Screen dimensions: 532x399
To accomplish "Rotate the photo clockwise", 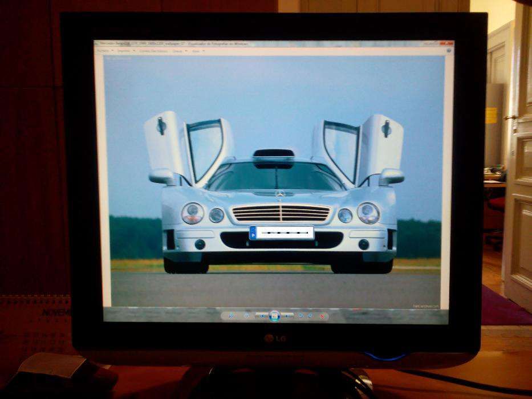I will point(310,316).
